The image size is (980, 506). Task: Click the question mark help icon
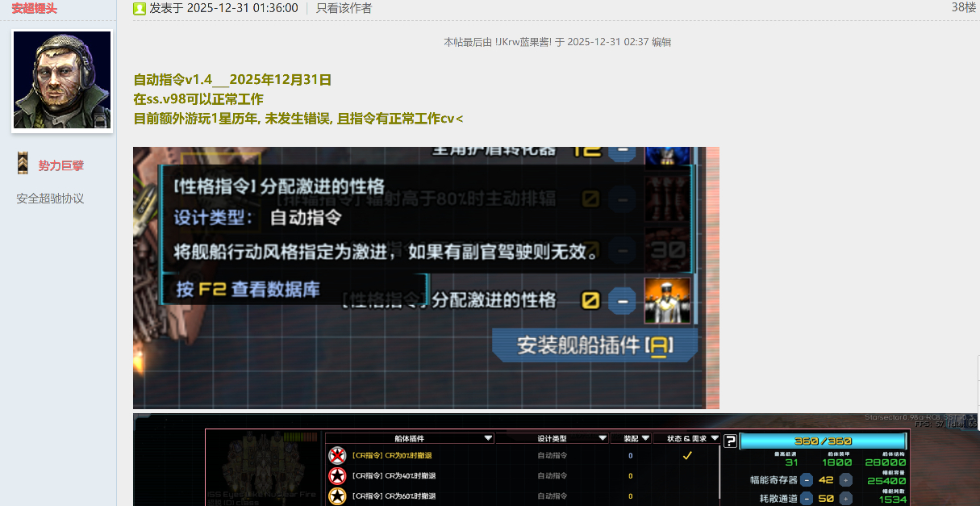[x=730, y=441]
